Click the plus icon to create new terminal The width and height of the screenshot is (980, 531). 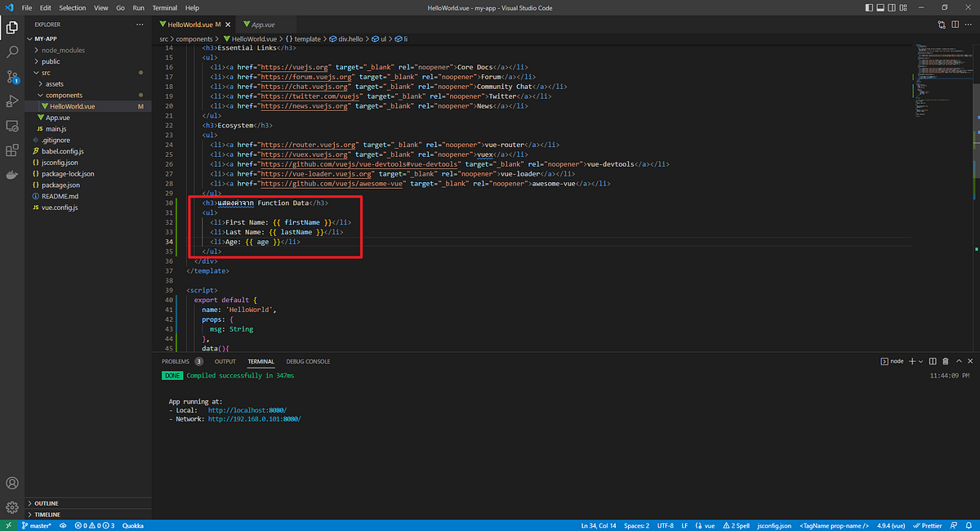[x=912, y=360]
